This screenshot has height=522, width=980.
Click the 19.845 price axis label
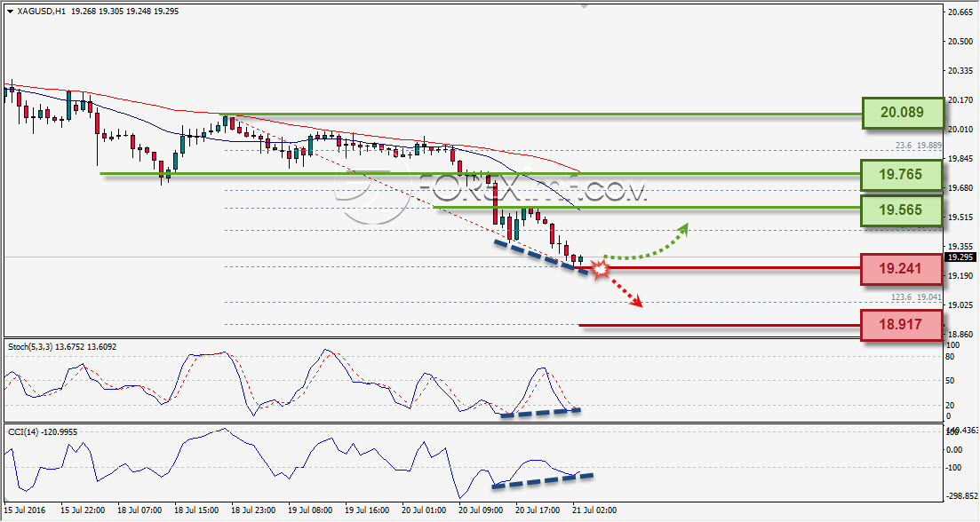pyautogui.click(x=960, y=159)
